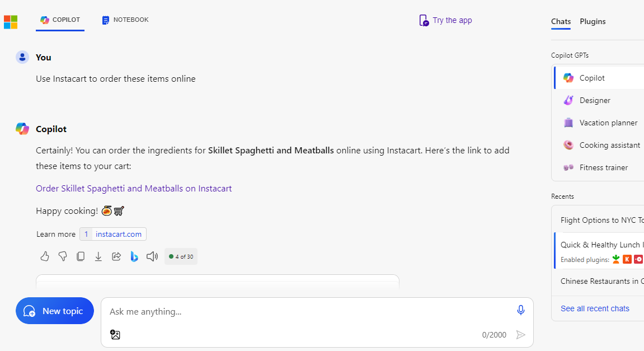Share Copilot's response

tap(116, 256)
